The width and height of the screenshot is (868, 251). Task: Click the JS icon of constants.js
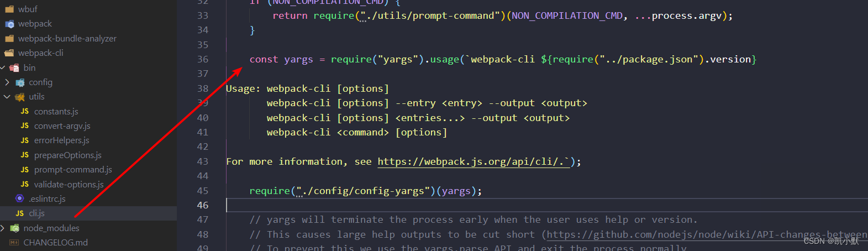[x=25, y=111]
